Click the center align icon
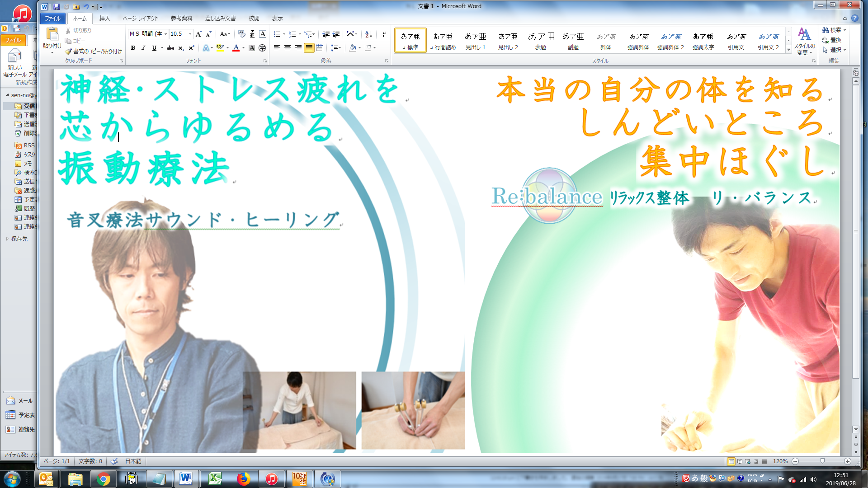 tap(288, 48)
